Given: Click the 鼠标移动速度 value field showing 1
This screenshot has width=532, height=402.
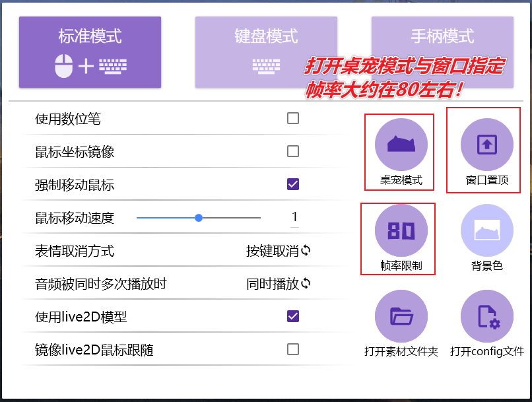Looking at the screenshot, I should tap(295, 217).
